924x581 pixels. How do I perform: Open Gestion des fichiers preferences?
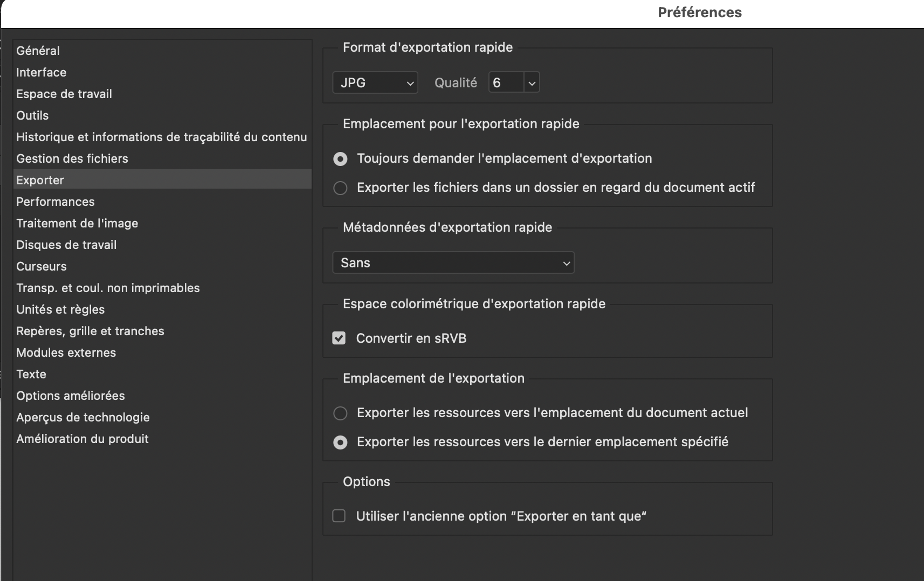pos(72,158)
